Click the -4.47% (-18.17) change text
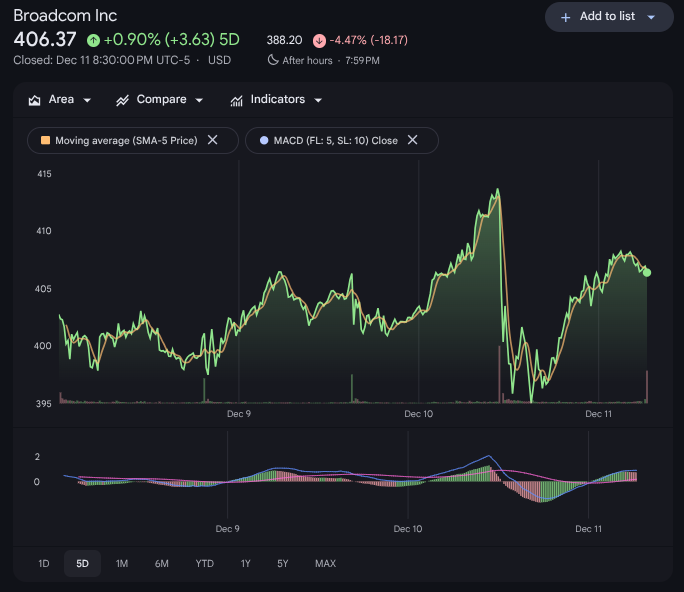 (x=369, y=40)
